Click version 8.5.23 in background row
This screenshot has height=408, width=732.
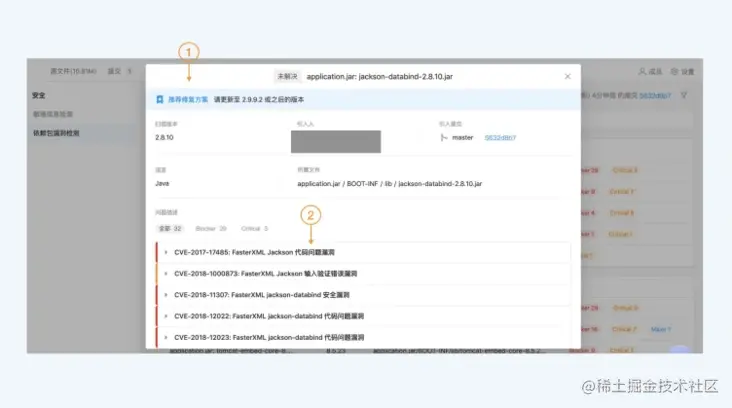(x=336, y=351)
